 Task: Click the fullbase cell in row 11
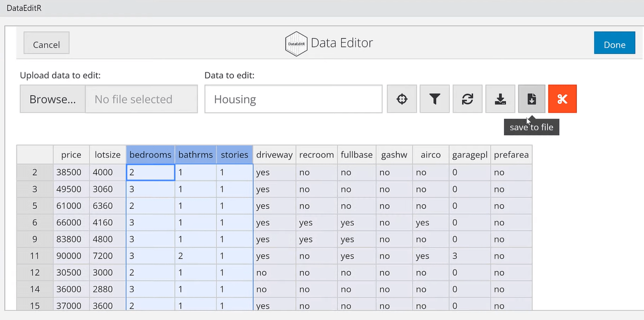point(357,256)
